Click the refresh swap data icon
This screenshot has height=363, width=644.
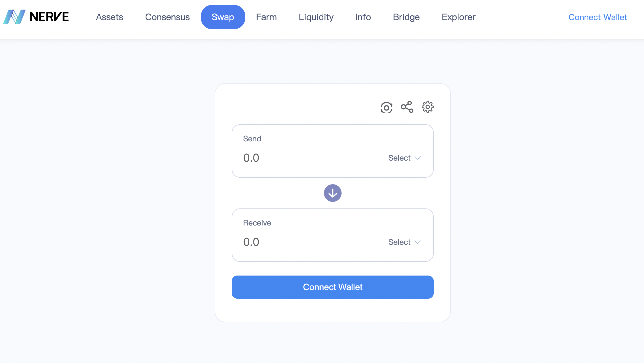pyautogui.click(x=386, y=108)
